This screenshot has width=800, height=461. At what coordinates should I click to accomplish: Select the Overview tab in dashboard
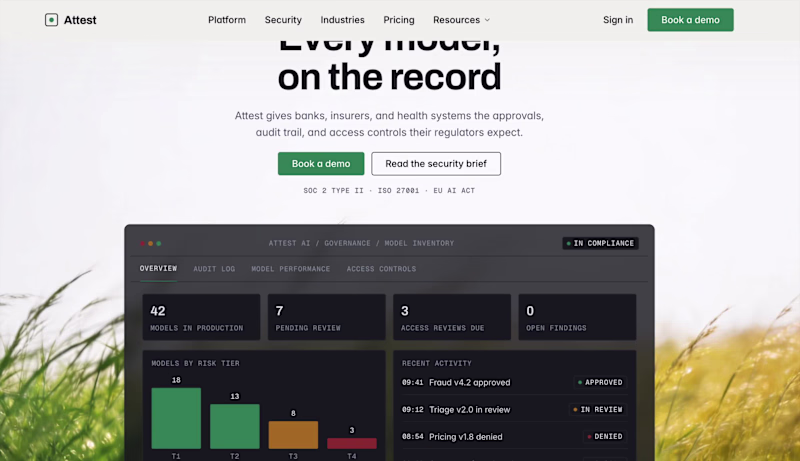click(158, 269)
